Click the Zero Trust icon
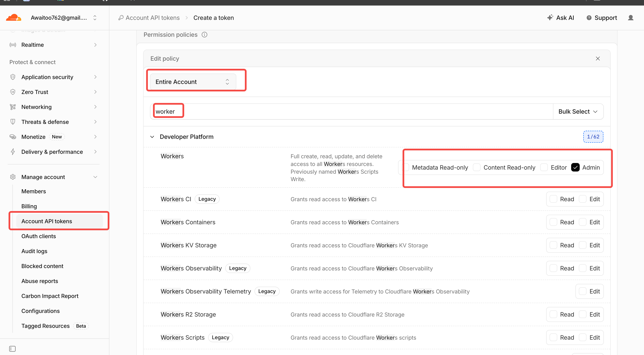The height and width of the screenshot is (355, 644). [x=13, y=92]
